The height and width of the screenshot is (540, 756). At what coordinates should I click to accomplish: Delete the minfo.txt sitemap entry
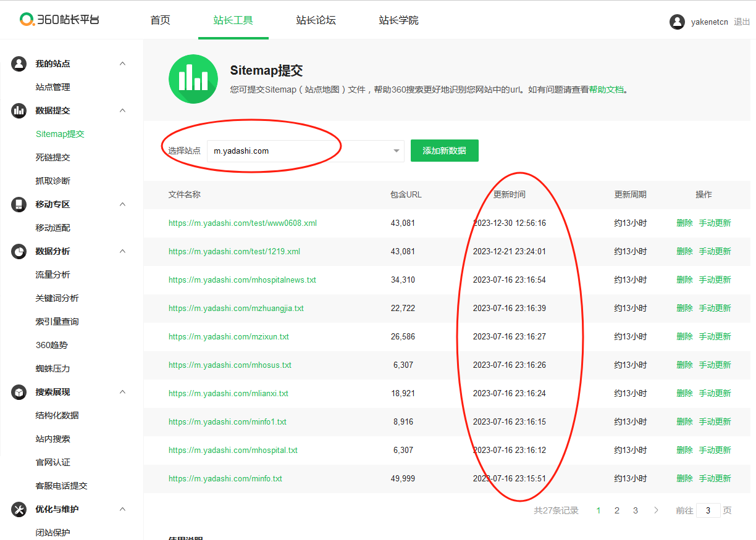pyautogui.click(x=684, y=478)
